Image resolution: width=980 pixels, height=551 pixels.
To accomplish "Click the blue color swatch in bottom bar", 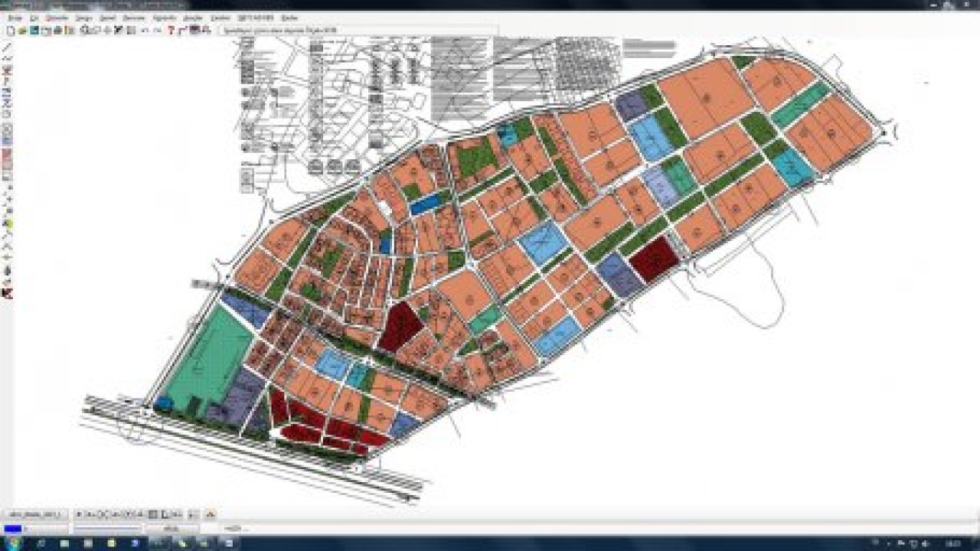I will click(13, 529).
